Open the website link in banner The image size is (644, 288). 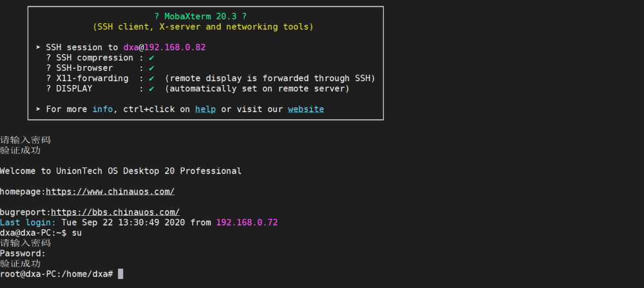click(x=306, y=110)
